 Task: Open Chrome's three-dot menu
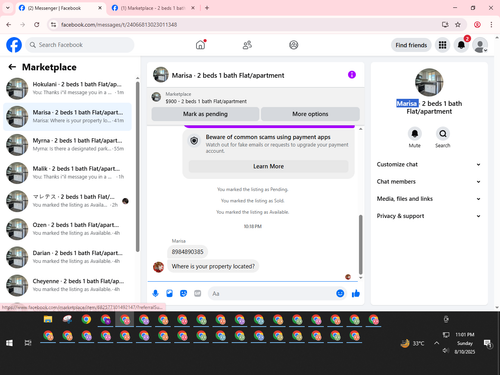[x=491, y=25]
